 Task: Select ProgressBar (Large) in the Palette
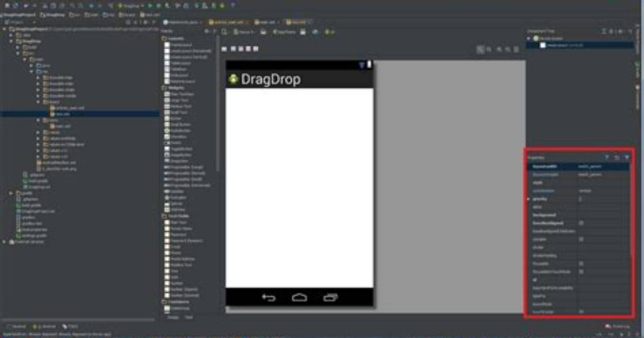pos(184,167)
